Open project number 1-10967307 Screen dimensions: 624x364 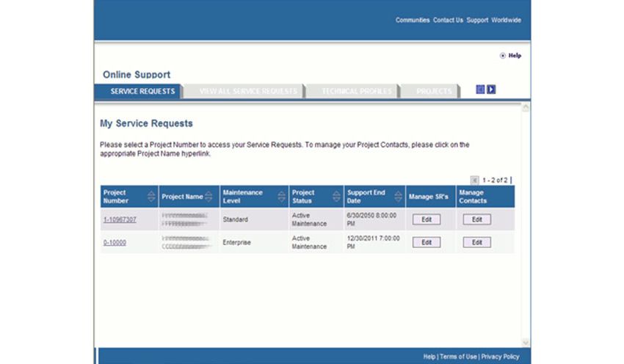point(119,219)
